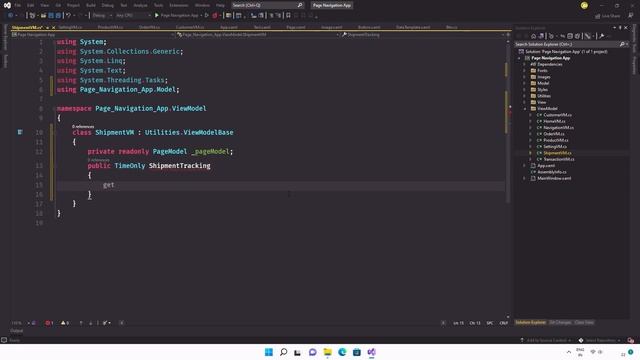Click the screwdriver quick actions icon at line 10
The height and width of the screenshot is (360, 640).
click(x=20, y=132)
